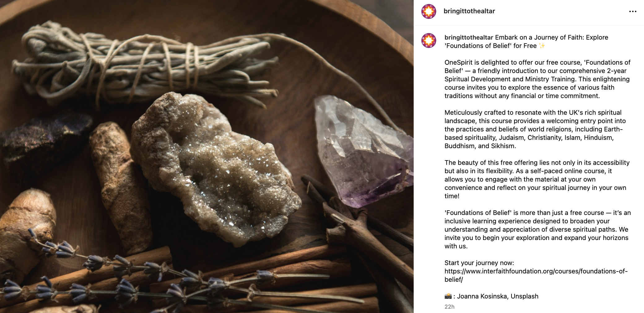644x313 pixels.
Task: Click the bold bringittothealtar name in caption
Action: pos(469,37)
